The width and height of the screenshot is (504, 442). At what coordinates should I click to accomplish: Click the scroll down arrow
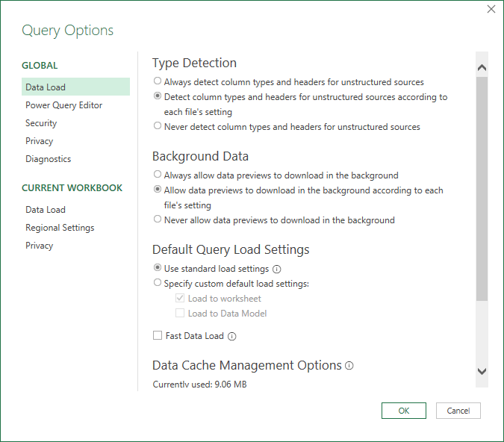pos(482,371)
